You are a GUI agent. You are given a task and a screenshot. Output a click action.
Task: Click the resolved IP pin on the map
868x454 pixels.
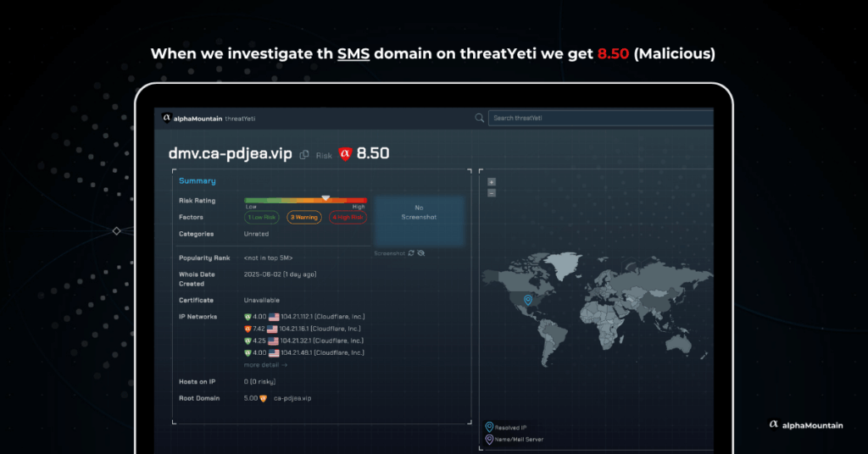(528, 300)
